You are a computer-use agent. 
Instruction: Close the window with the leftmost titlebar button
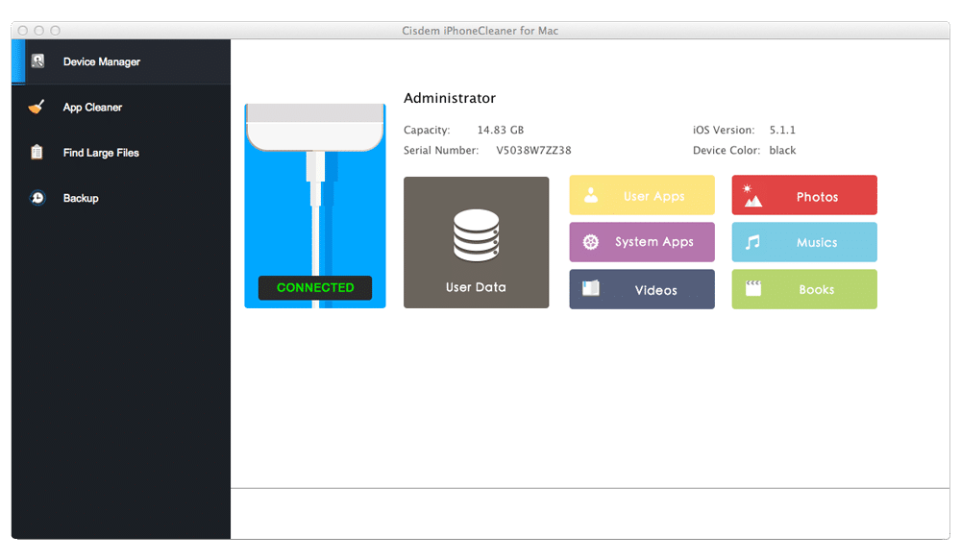click(x=23, y=30)
